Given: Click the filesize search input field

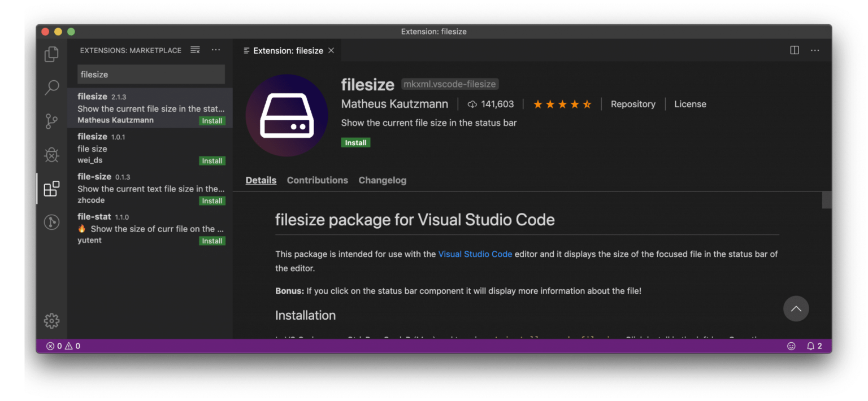Looking at the screenshot, I should click(150, 74).
